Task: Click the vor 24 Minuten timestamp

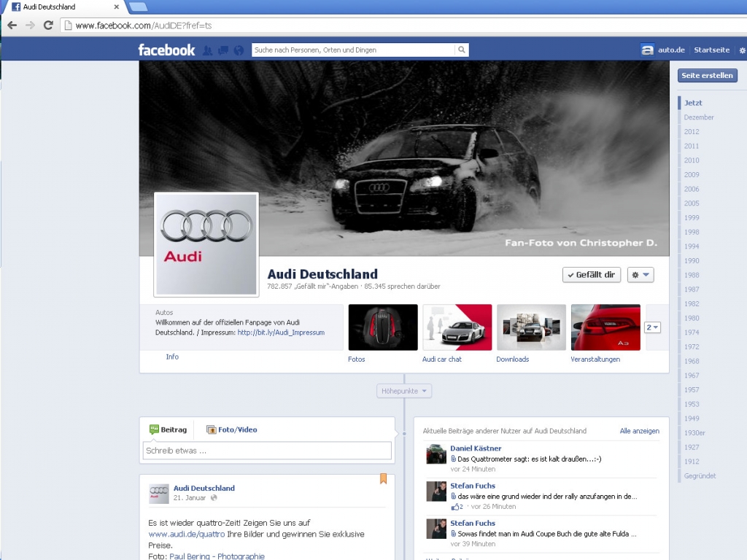Action: click(473, 469)
